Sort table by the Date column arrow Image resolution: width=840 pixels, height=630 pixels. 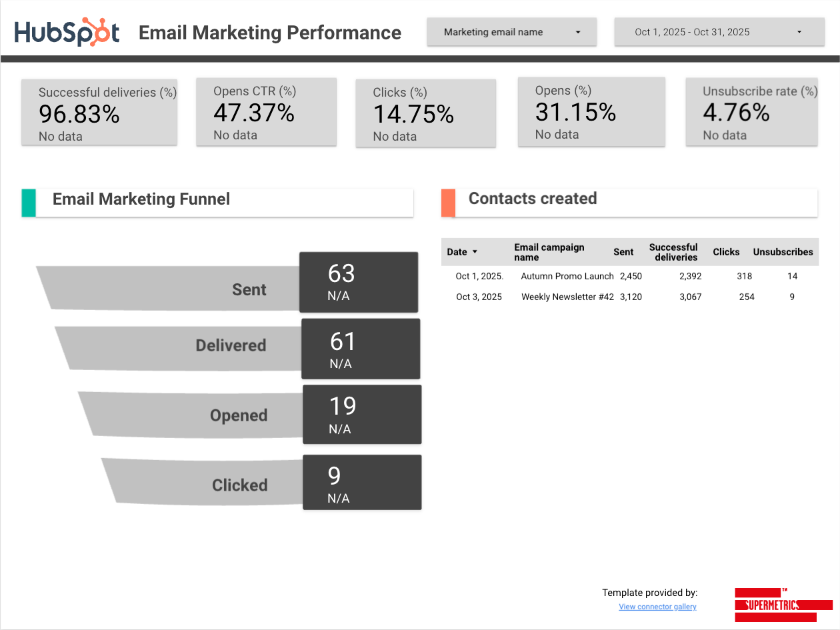pyautogui.click(x=475, y=252)
